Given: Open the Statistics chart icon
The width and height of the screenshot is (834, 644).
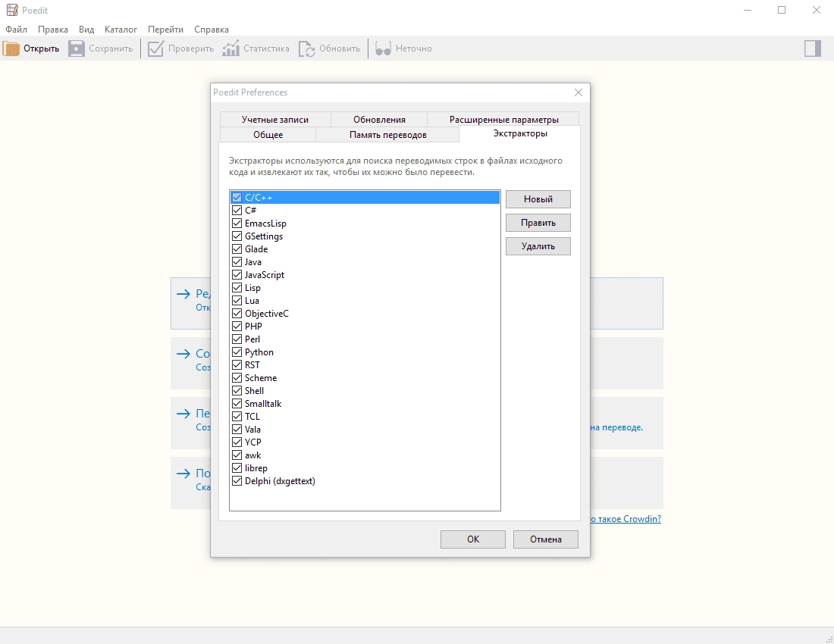Looking at the screenshot, I should pyautogui.click(x=230, y=48).
